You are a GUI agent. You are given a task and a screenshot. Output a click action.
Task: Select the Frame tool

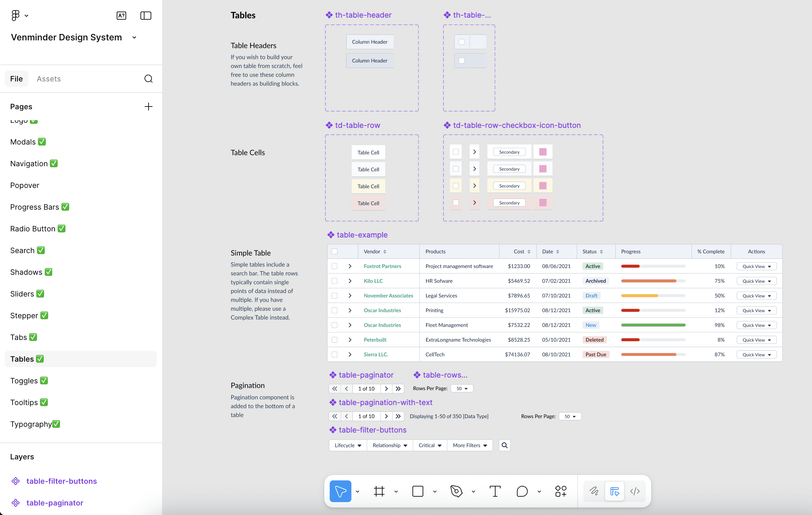coord(379,491)
